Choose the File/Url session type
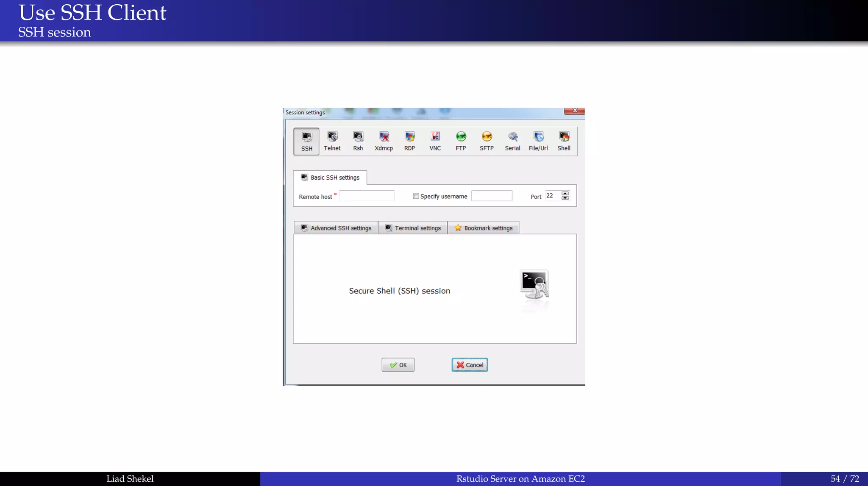The height and width of the screenshot is (486, 868). pyautogui.click(x=538, y=142)
